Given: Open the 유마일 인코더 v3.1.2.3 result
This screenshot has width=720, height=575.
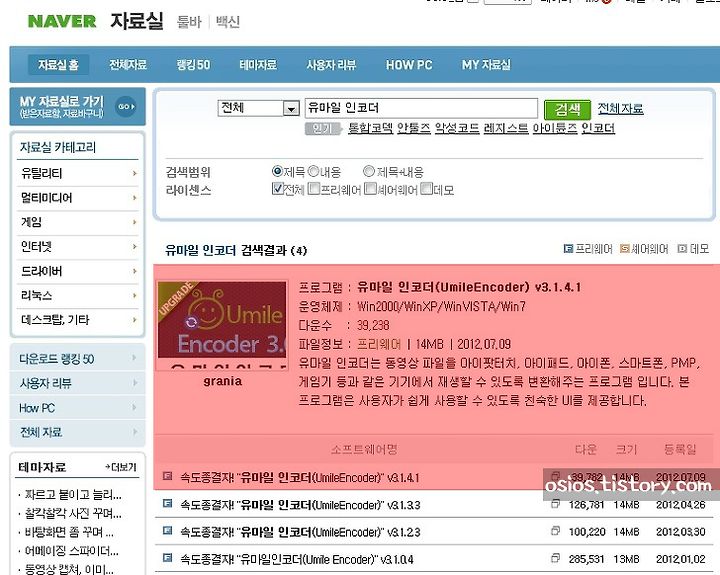Looking at the screenshot, I should click(x=300, y=532).
